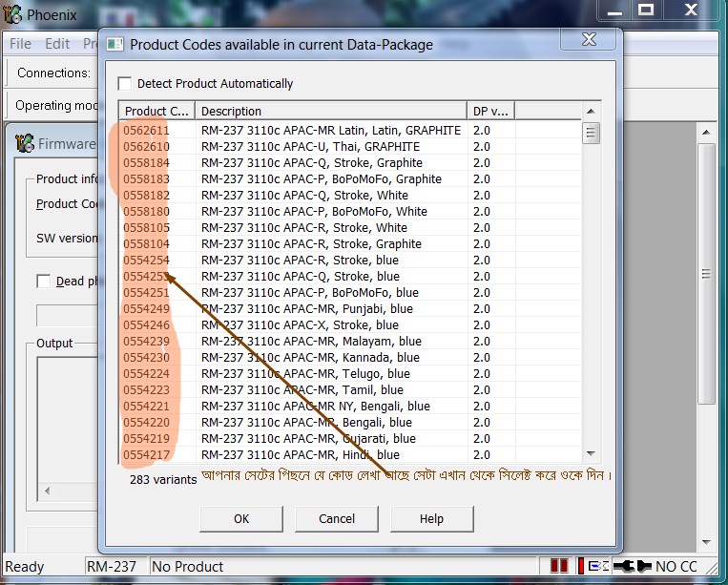This screenshot has width=728, height=585.
Task: Select 0554239 Malayam blue variant
Action: (350, 342)
